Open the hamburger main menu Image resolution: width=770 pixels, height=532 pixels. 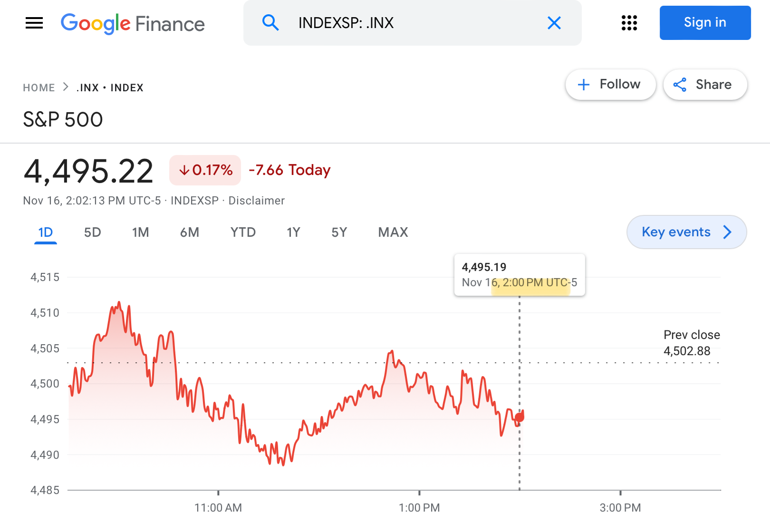[x=34, y=23]
